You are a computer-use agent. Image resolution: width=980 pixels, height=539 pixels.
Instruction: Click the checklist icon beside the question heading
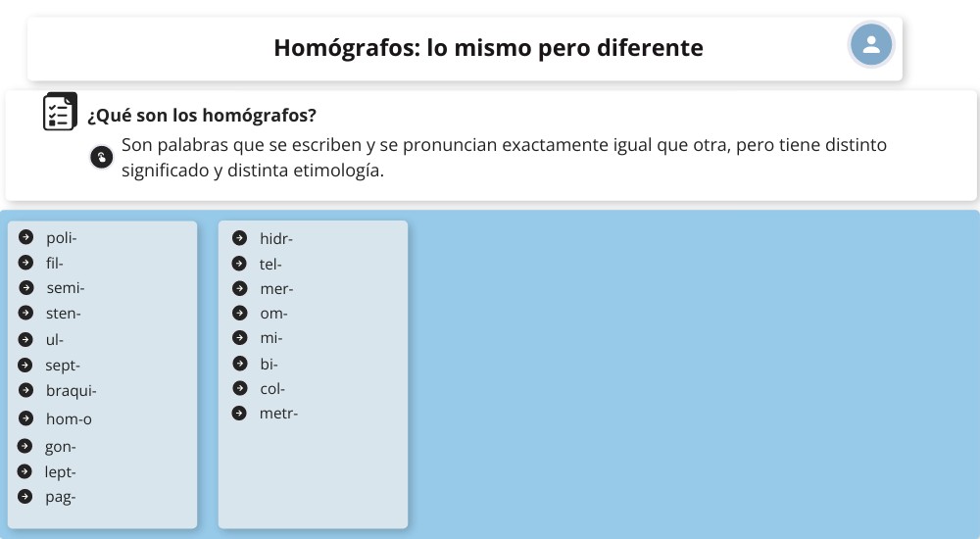pyautogui.click(x=60, y=113)
